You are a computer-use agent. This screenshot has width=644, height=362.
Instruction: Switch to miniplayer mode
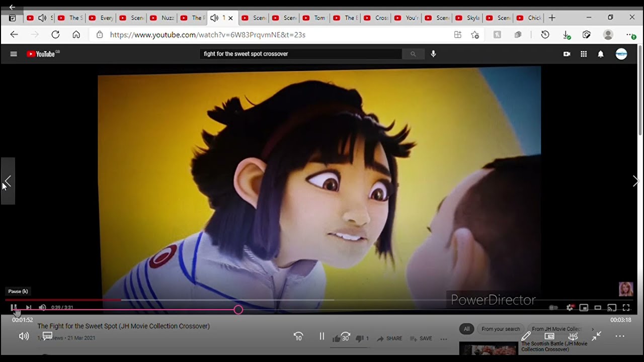[584, 308]
